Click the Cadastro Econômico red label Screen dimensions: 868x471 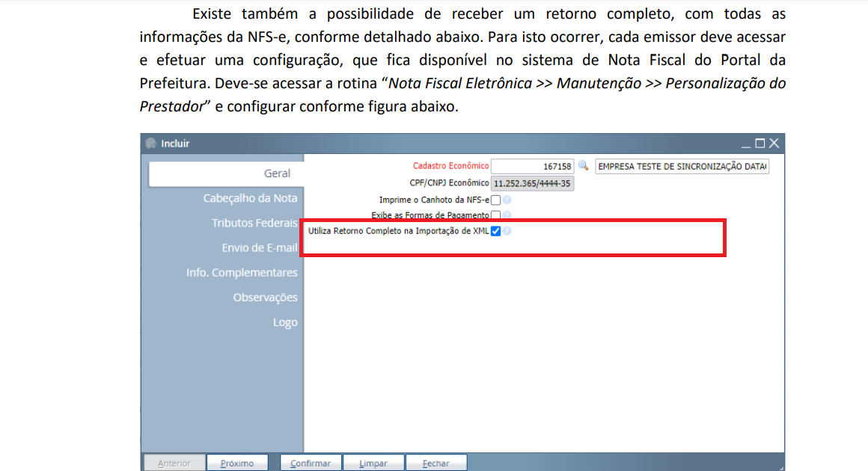[450, 166]
